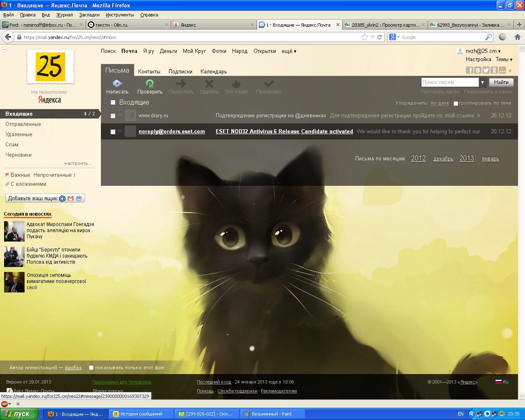Flag the noreply@orders.eset.com message as important
The height and width of the screenshot is (420, 525).
pos(120,132)
